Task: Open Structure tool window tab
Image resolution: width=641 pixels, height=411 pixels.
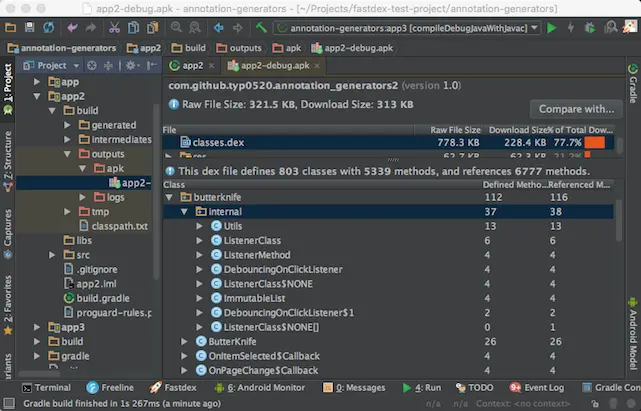Action: pyautogui.click(x=8, y=162)
